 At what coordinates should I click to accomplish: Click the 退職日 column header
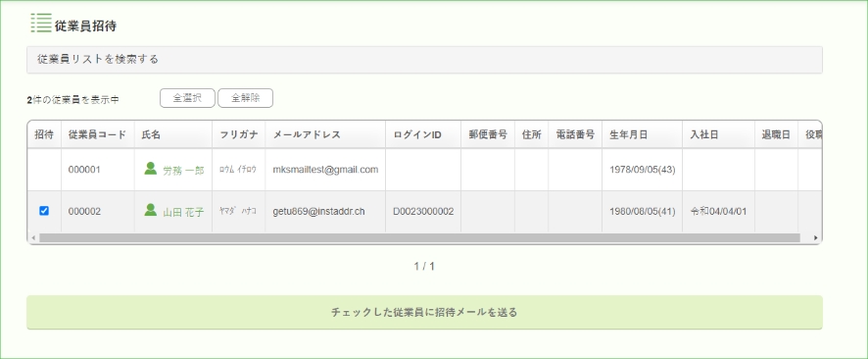[776, 134]
